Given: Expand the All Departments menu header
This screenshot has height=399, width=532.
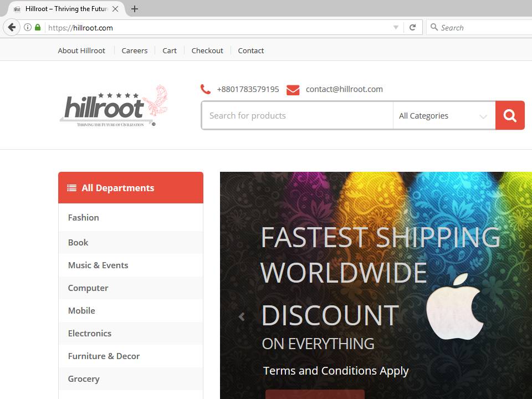Looking at the screenshot, I should (x=131, y=188).
